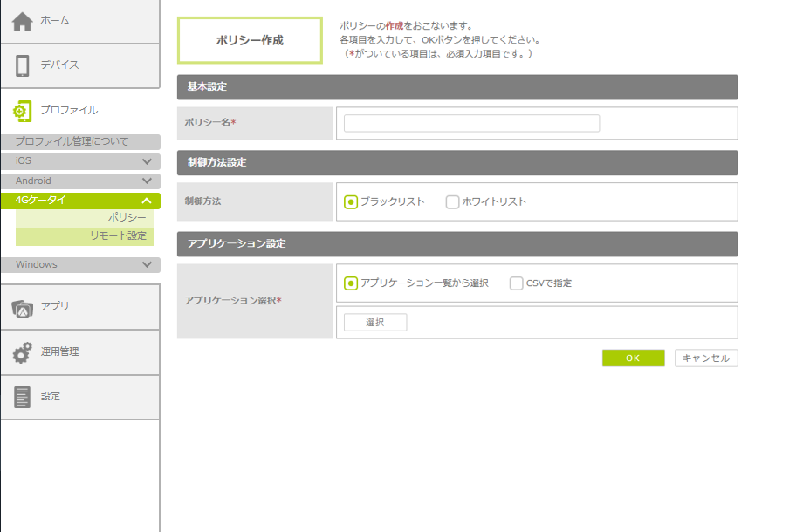This screenshot has height=532, width=803.
Task: Click the Device smartphone icon
Action: (x=23, y=65)
